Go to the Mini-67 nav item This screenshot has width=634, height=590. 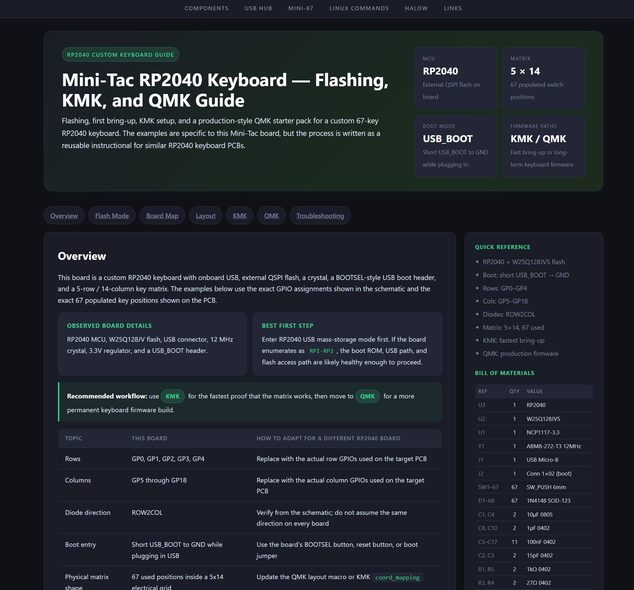pos(300,8)
